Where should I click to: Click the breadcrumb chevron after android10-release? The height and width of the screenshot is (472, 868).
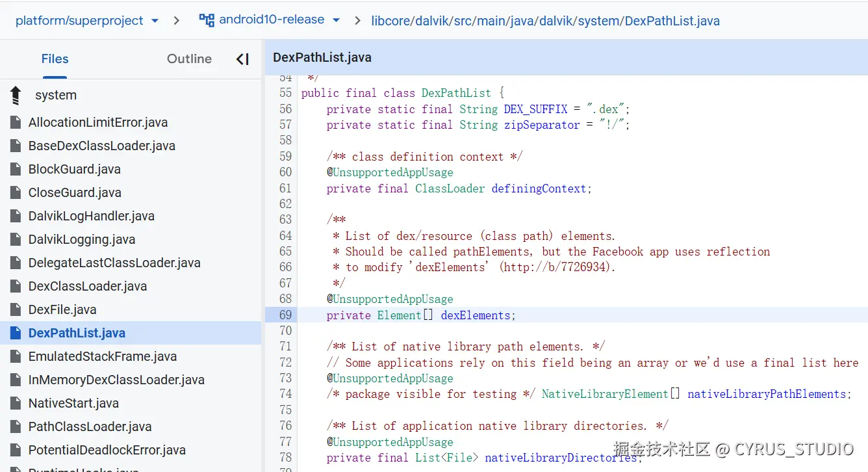coord(357,21)
